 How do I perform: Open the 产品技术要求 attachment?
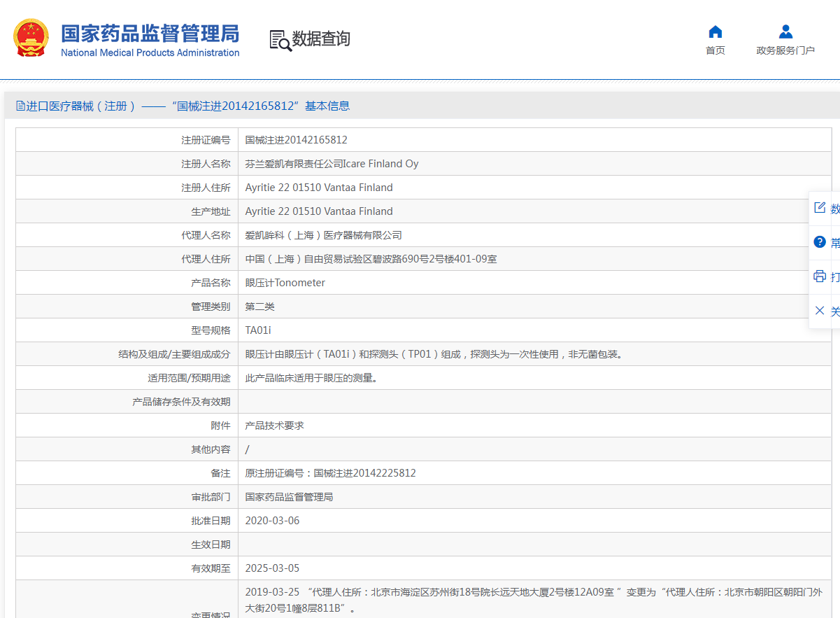(274, 426)
